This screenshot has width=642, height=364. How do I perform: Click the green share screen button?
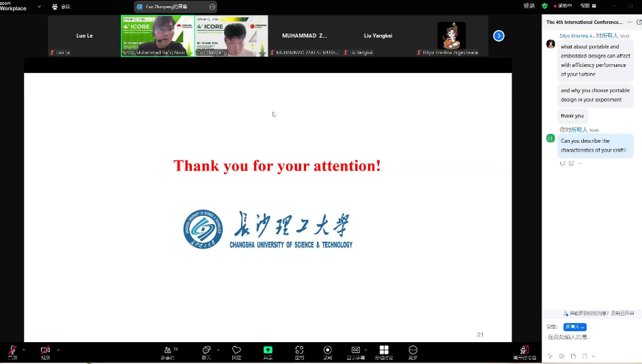point(268,350)
